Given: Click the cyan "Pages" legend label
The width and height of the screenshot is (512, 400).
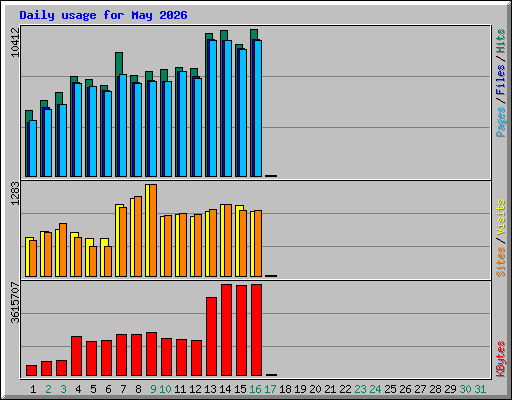Looking at the screenshot, I should [x=500, y=122].
